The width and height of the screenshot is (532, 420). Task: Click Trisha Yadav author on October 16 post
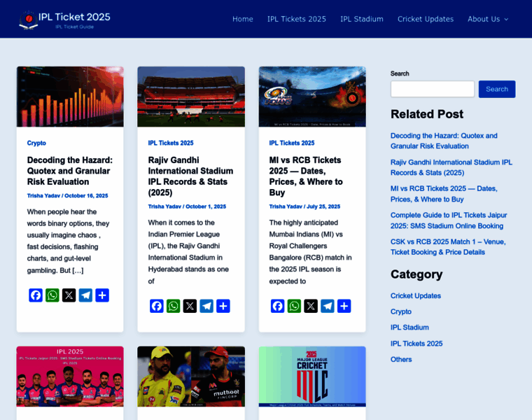43,196
